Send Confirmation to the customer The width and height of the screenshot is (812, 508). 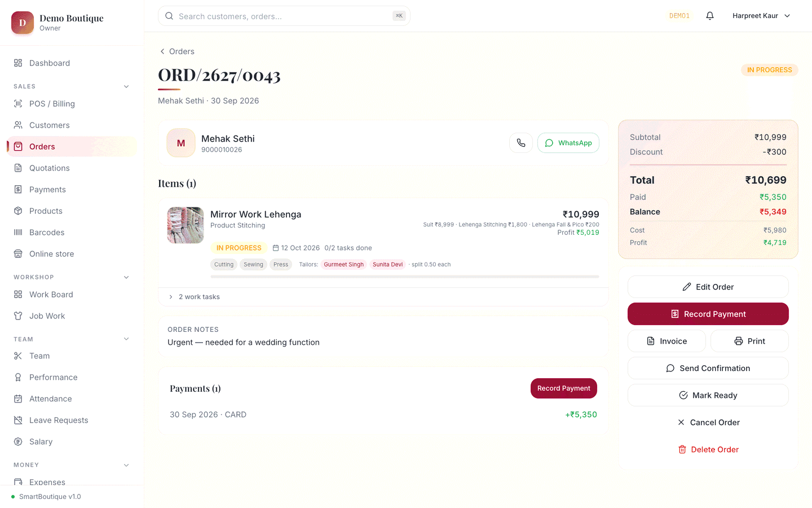click(708, 368)
